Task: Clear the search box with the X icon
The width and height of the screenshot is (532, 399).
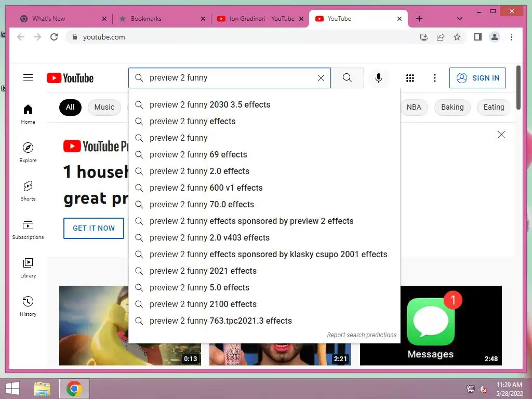Action: click(x=321, y=78)
